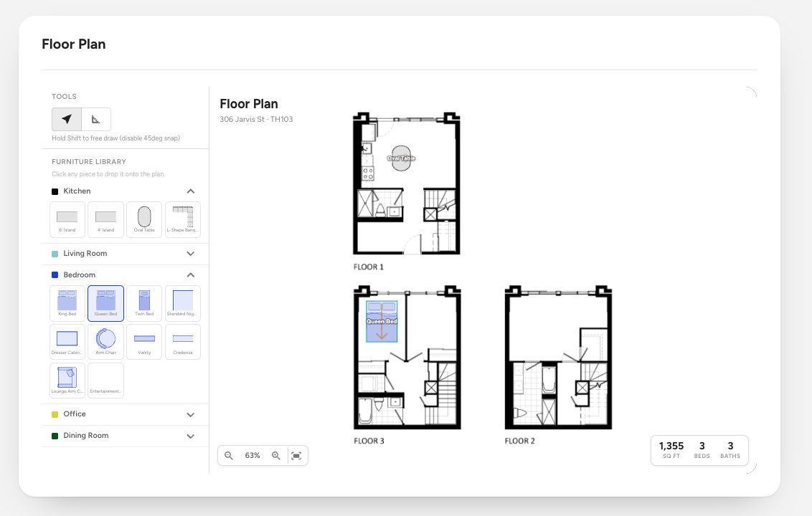
Task: Collapse the Kitchen furniture section
Action: [x=191, y=191]
